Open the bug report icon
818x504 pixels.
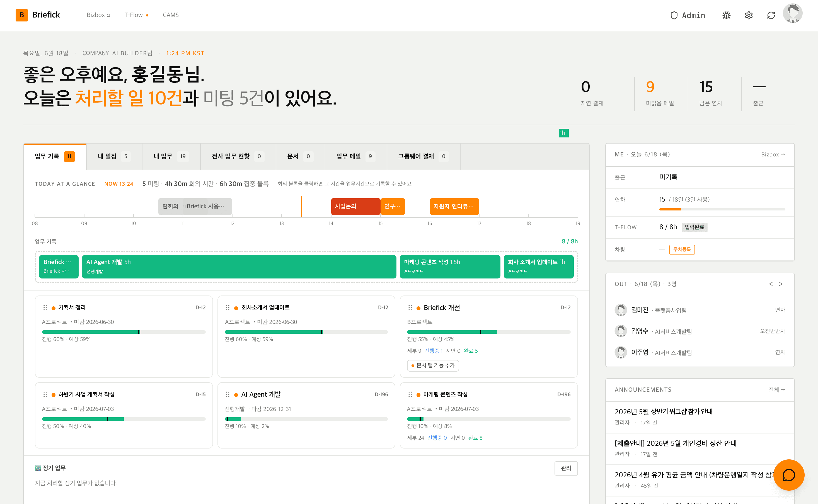tap(726, 15)
